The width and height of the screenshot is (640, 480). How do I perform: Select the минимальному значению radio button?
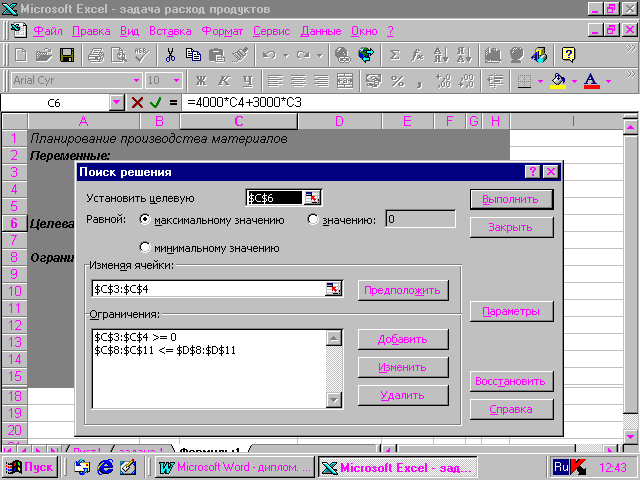(144, 247)
